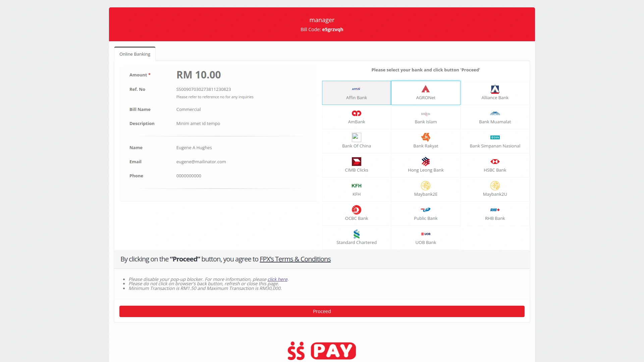This screenshot has width=644, height=362.
Task: Pick Alliance Bank logo tile
Action: (x=495, y=89)
